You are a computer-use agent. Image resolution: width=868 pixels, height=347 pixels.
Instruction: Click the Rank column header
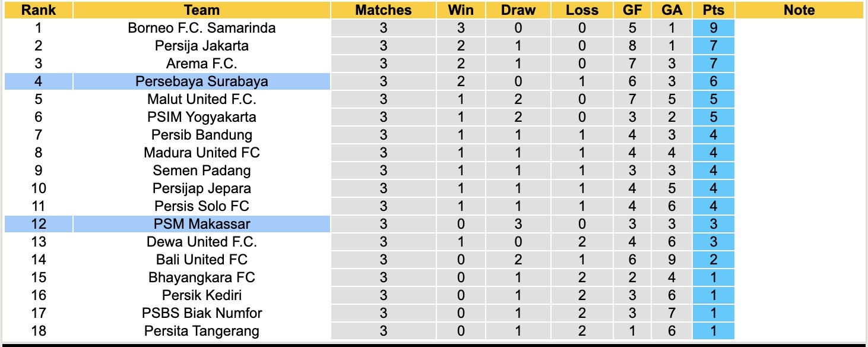39,10
